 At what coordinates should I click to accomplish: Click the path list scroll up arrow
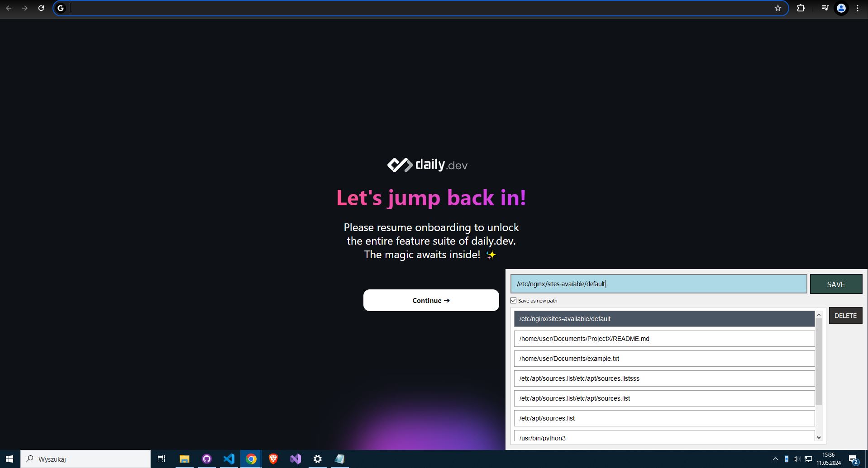click(819, 315)
